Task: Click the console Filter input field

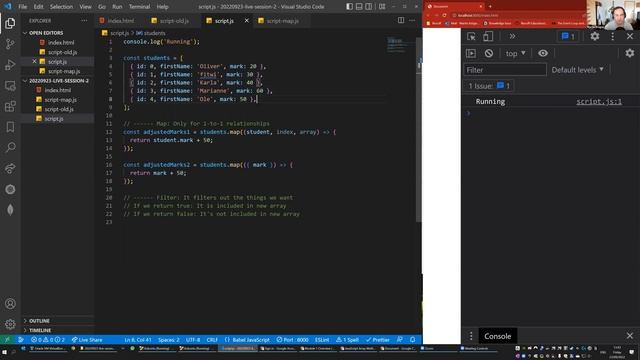Action: [505, 70]
